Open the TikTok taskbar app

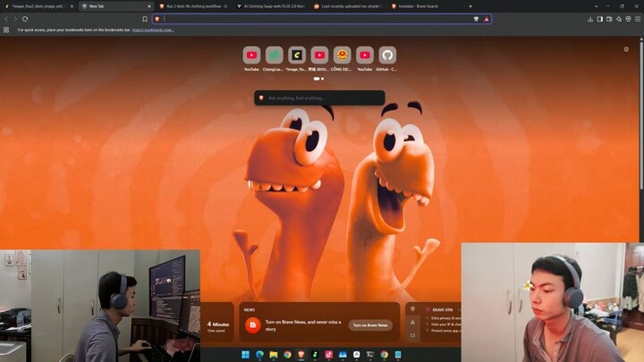point(329,355)
